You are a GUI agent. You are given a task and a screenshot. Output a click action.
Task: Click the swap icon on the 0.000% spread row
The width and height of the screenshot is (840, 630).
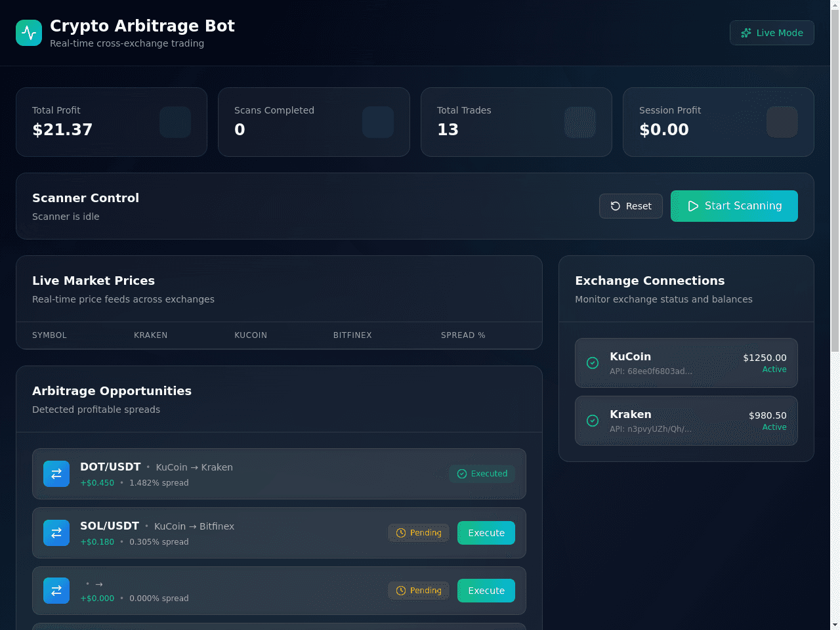tap(56, 591)
